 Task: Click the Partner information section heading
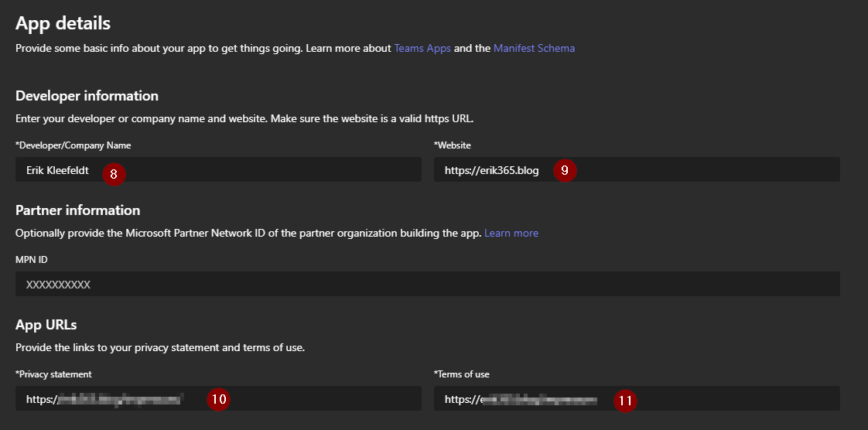point(77,210)
